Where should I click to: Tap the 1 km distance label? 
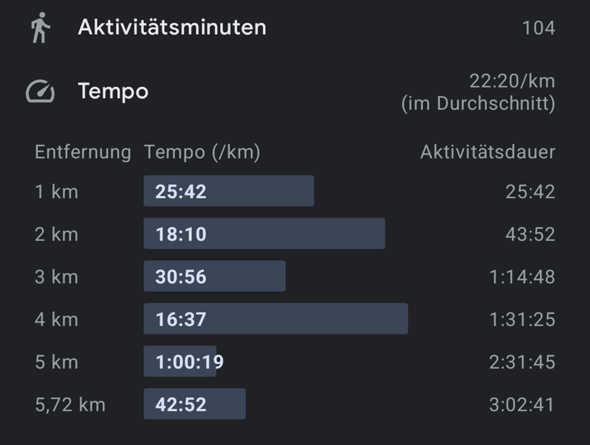(56, 191)
